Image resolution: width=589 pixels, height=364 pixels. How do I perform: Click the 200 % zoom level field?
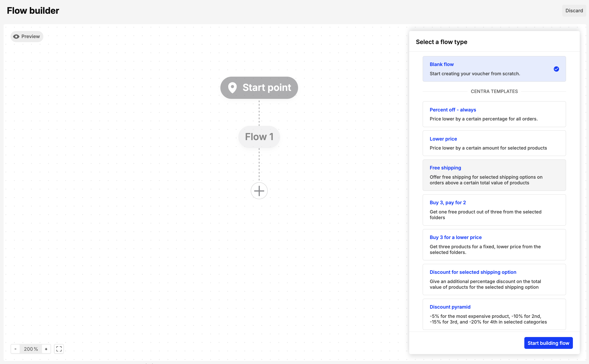31,349
